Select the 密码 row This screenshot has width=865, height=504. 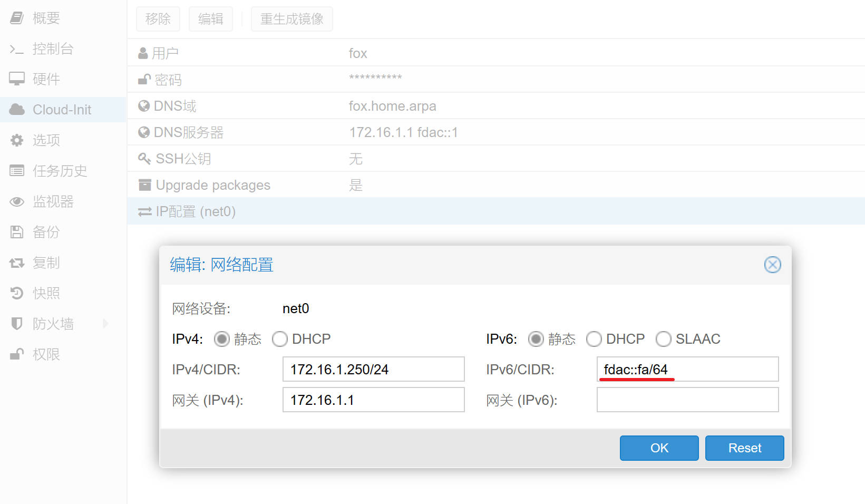coord(496,80)
